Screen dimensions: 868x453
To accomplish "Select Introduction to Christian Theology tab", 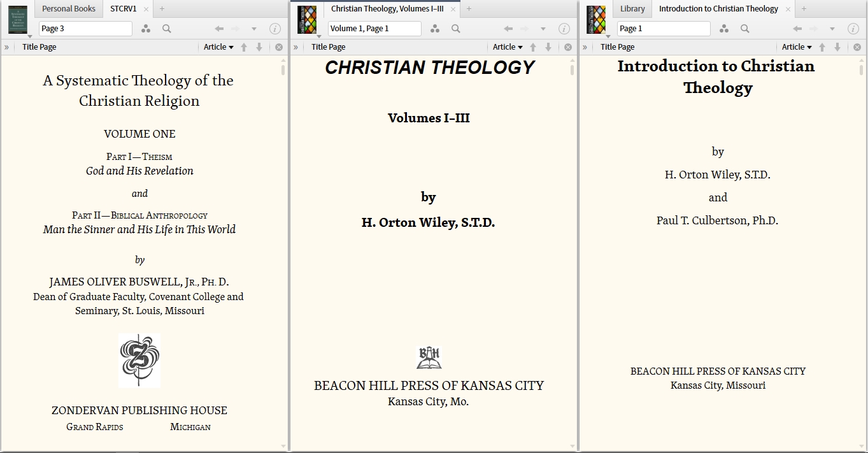I will [718, 9].
